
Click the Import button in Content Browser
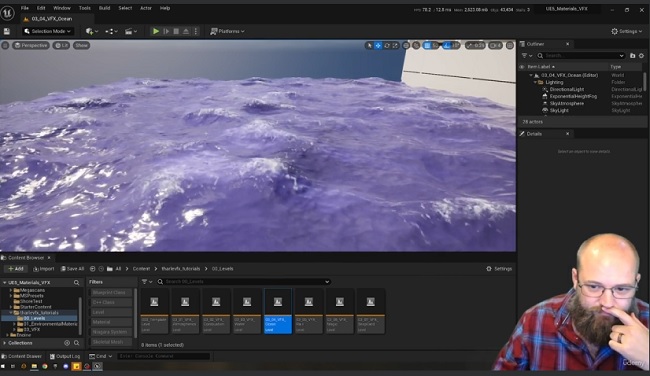click(44, 269)
